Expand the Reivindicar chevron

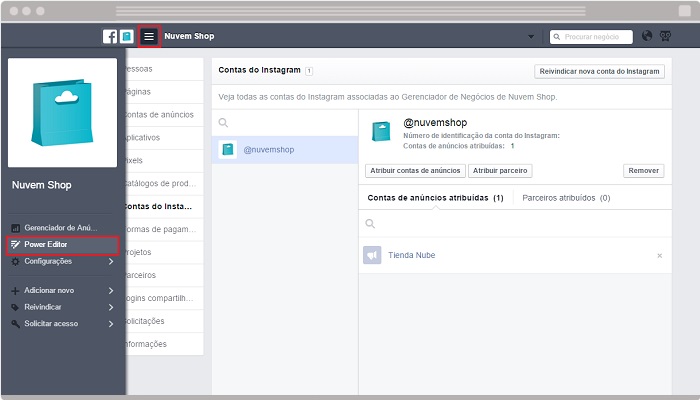(111, 307)
